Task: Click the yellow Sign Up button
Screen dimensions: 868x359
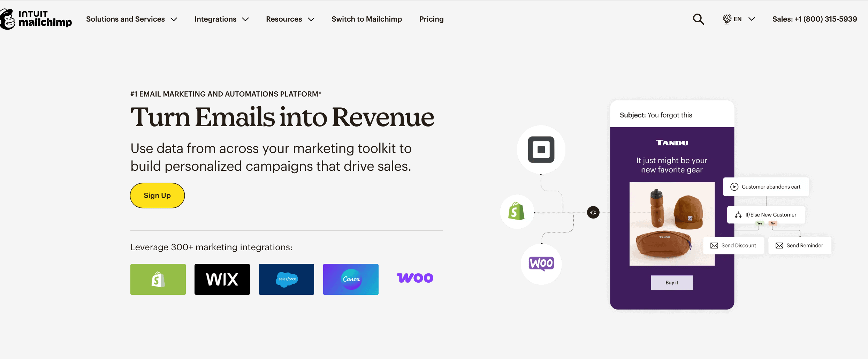Action: 157,196
